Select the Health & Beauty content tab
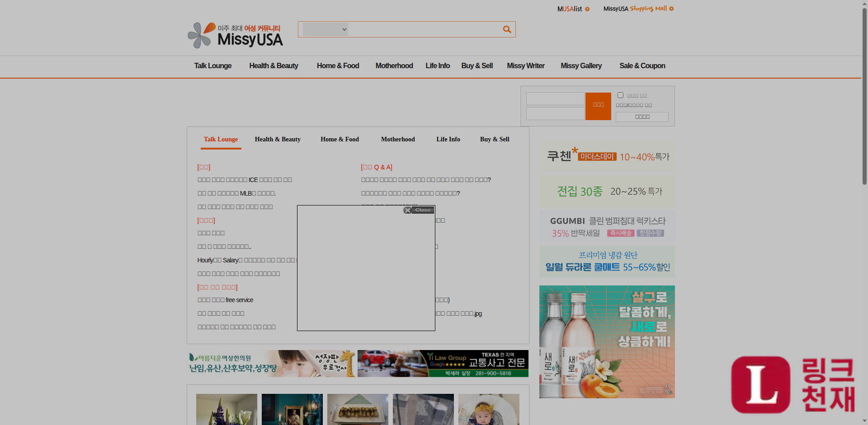 click(278, 140)
